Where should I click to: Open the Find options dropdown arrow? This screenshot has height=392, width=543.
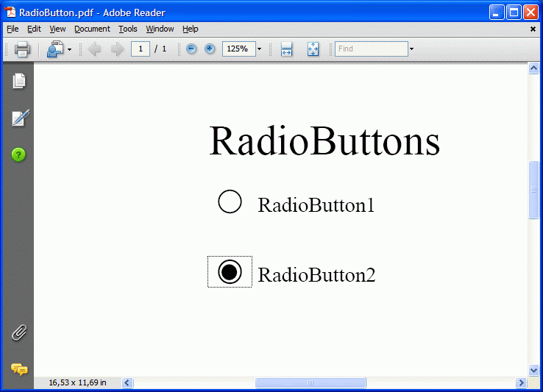(x=411, y=49)
